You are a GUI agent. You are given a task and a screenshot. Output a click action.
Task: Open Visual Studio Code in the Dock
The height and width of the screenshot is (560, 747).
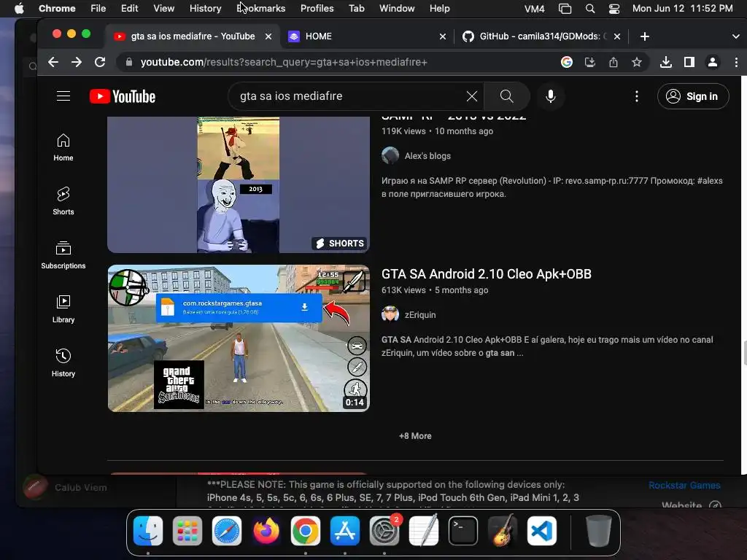point(542,531)
